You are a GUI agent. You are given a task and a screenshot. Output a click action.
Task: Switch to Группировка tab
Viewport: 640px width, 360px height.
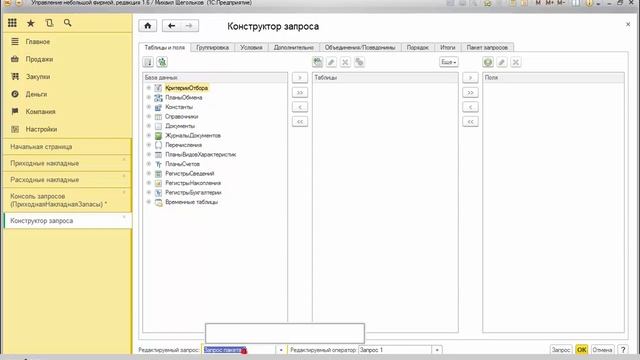[212, 47]
